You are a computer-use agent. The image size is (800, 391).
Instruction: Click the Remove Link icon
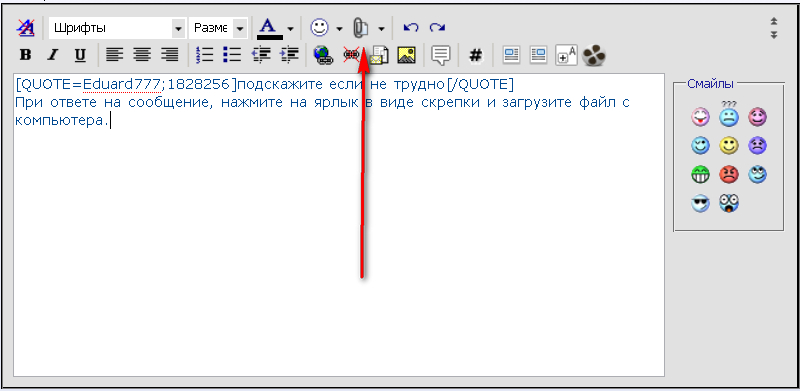tap(352, 55)
